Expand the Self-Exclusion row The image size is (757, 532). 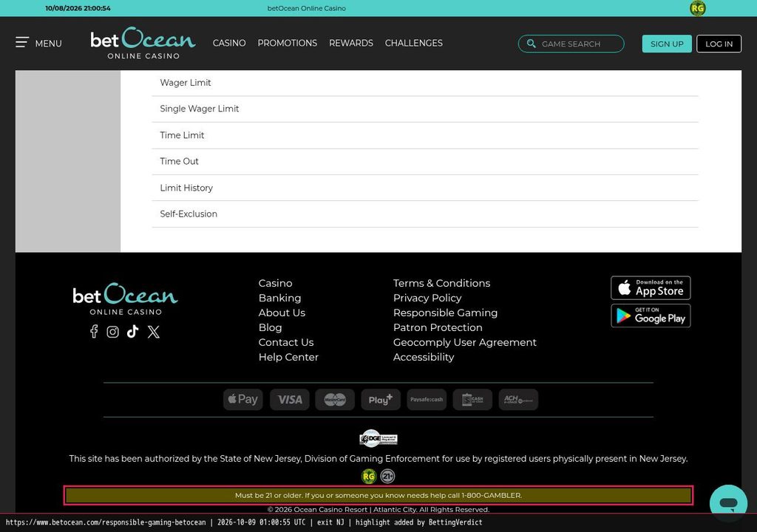pyautogui.click(x=425, y=214)
